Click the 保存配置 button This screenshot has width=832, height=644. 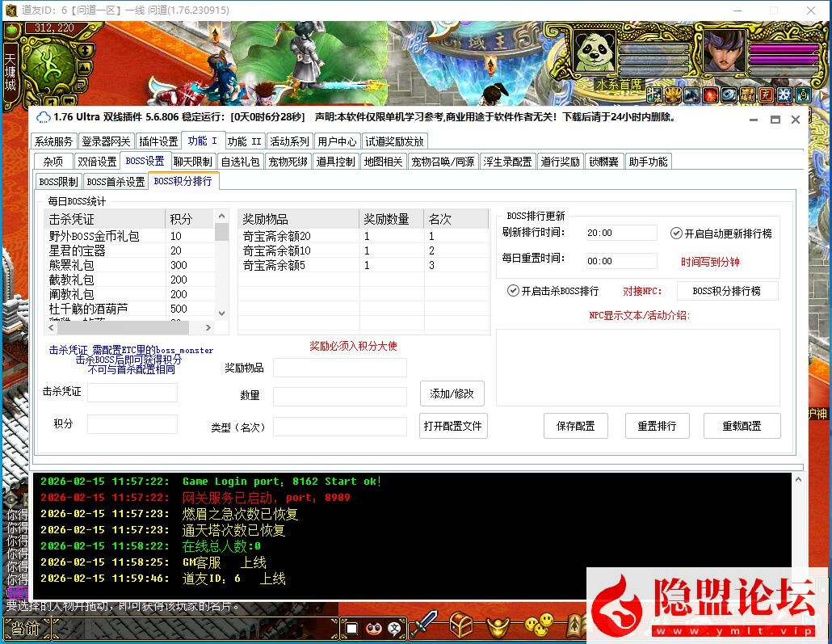point(575,426)
